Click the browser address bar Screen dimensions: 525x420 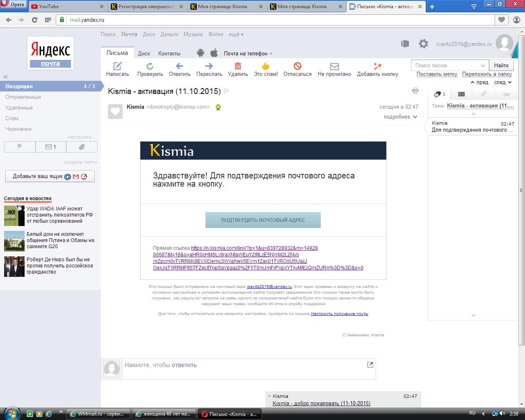tap(275, 20)
